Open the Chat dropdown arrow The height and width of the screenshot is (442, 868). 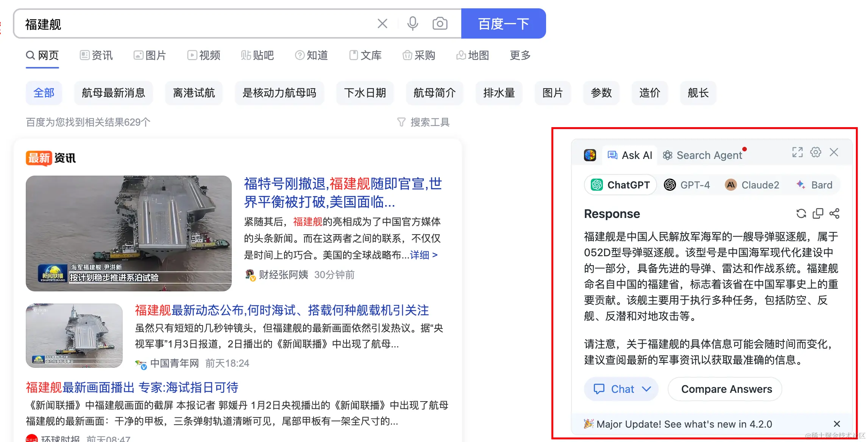[x=646, y=389]
